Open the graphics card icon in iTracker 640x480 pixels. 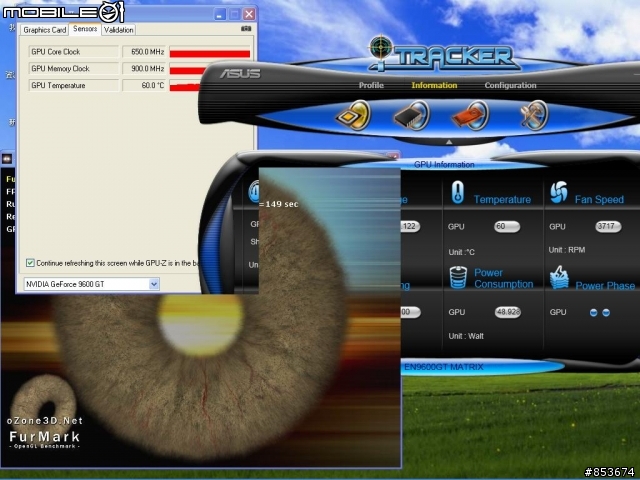(471, 115)
